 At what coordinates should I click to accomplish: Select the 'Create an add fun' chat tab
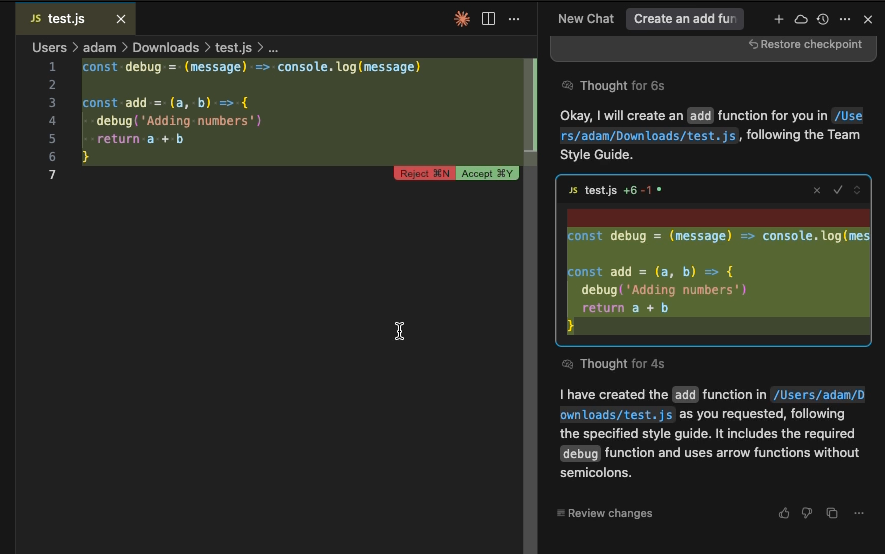pyautogui.click(x=685, y=19)
